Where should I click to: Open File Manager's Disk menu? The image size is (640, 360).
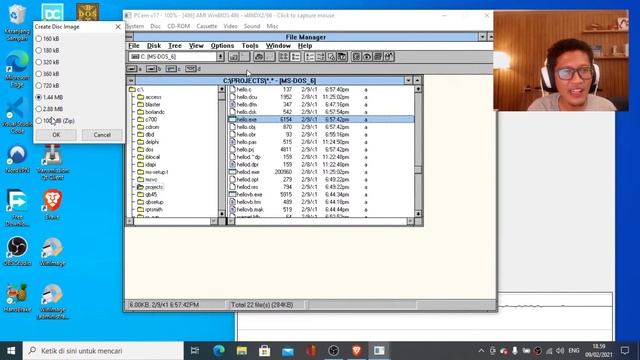pyautogui.click(x=154, y=46)
